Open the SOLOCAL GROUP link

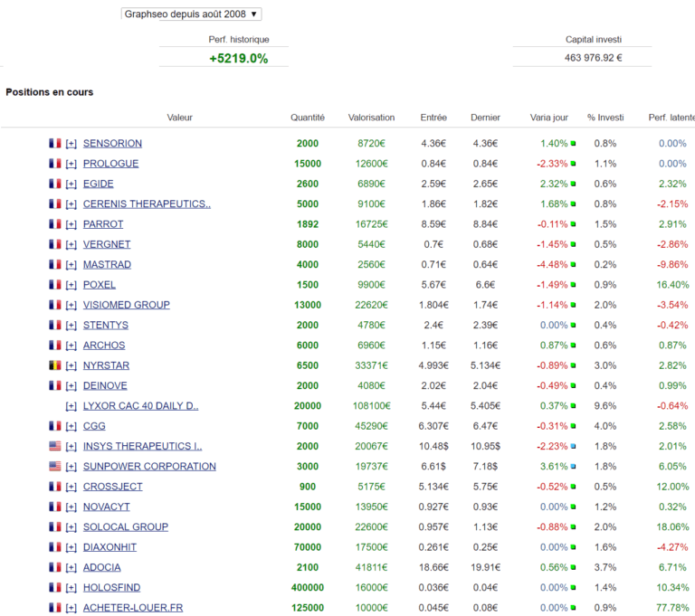[125, 527]
